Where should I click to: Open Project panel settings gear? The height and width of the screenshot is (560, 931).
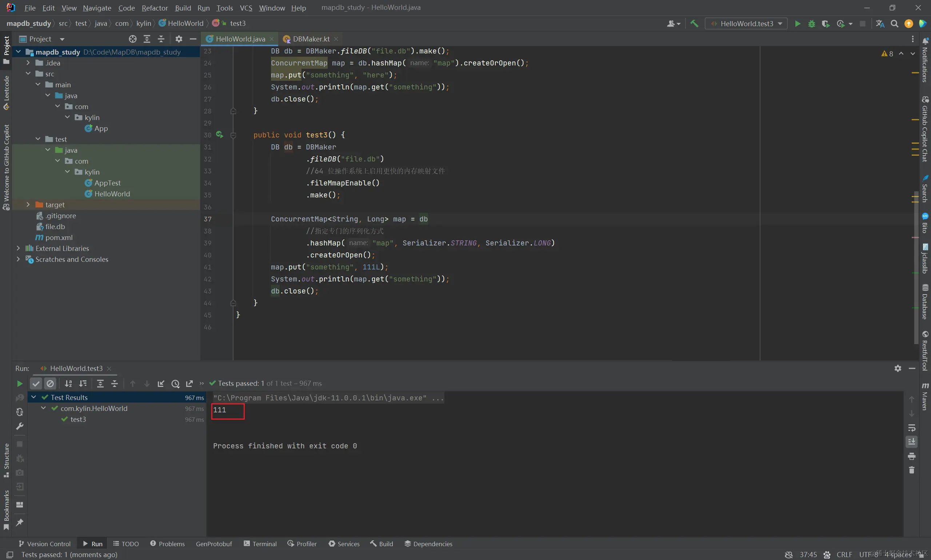(179, 39)
